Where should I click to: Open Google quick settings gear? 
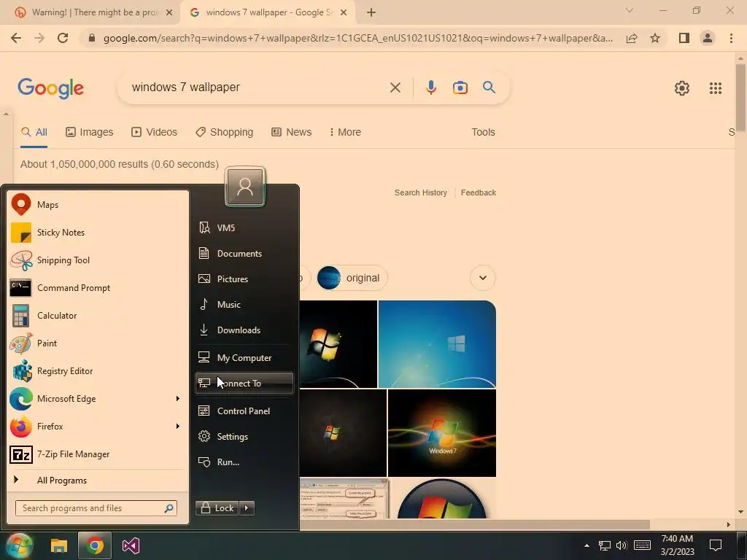[x=682, y=88]
